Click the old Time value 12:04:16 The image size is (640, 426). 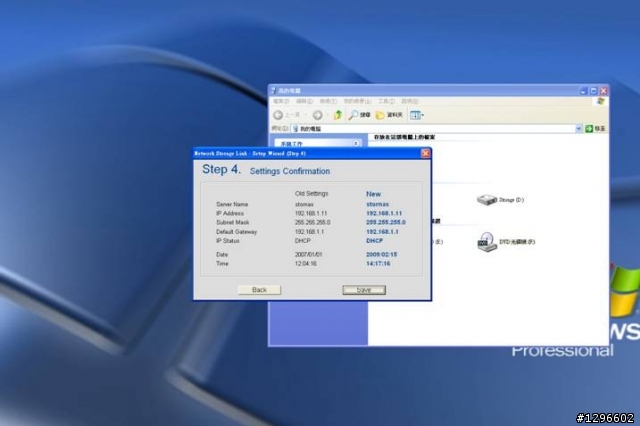pyautogui.click(x=306, y=264)
